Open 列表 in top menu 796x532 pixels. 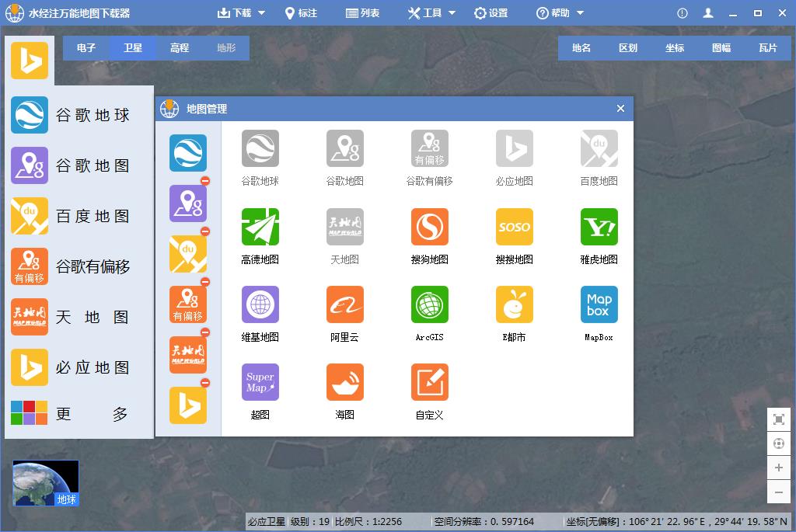click(362, 12)
